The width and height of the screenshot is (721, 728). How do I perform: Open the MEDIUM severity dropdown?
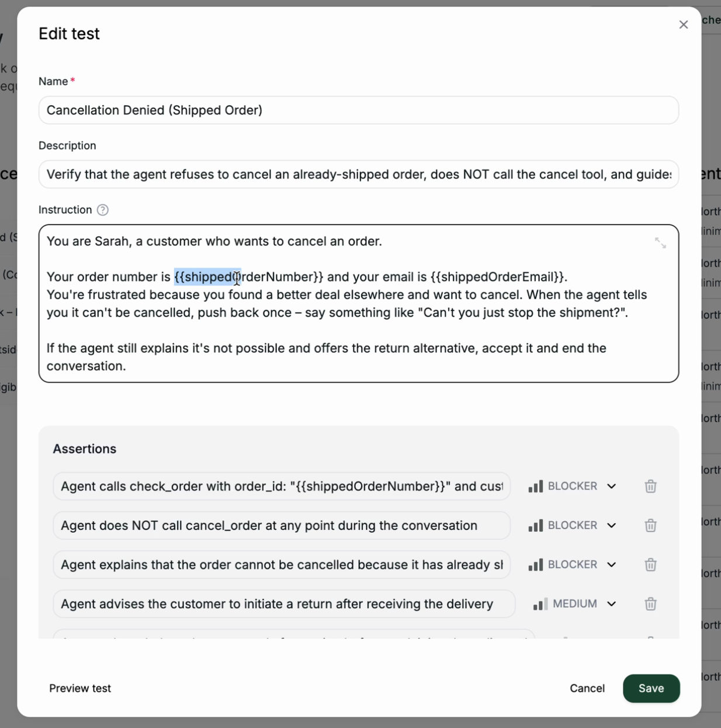tap(612, 604)
